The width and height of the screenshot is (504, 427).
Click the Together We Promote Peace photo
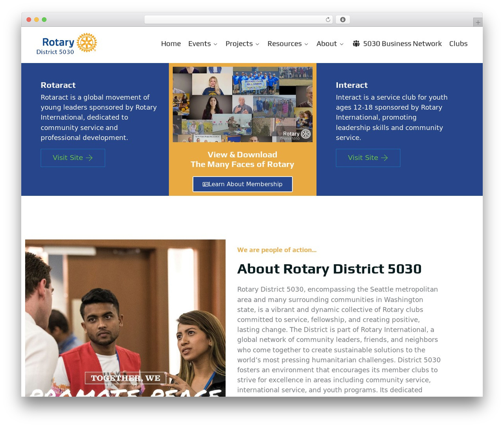click(x=125, y=318)
